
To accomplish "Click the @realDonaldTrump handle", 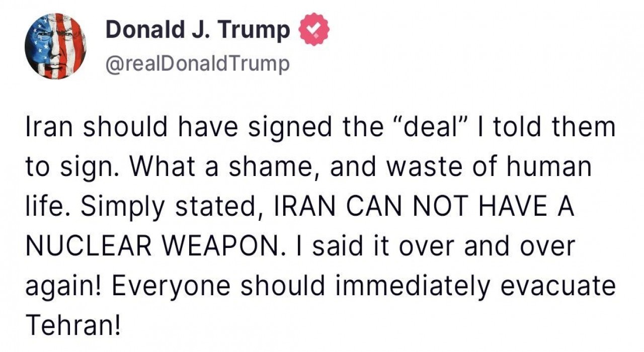I will pyautogui.click(x=197, y=63).
